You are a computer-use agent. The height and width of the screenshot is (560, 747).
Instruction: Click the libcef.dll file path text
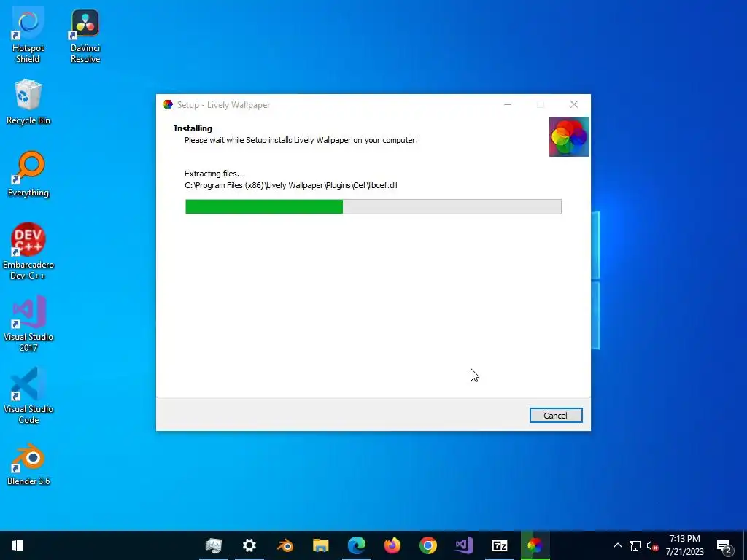coord(290,185)
